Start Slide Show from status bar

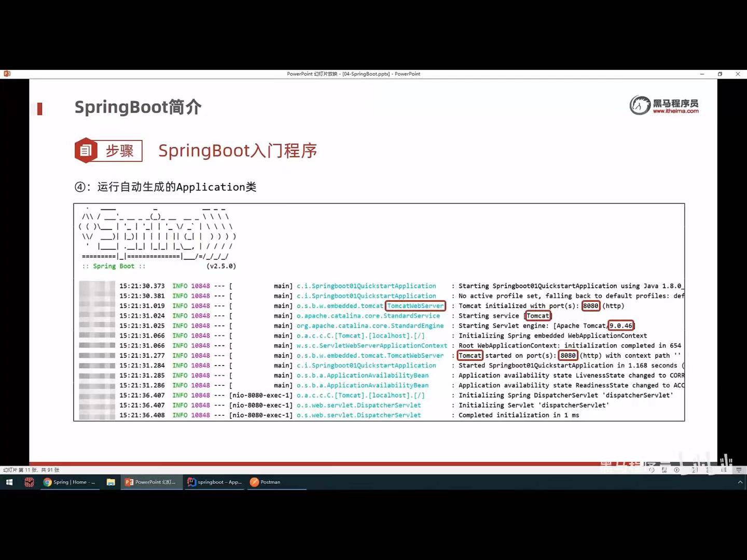point(739,470)
